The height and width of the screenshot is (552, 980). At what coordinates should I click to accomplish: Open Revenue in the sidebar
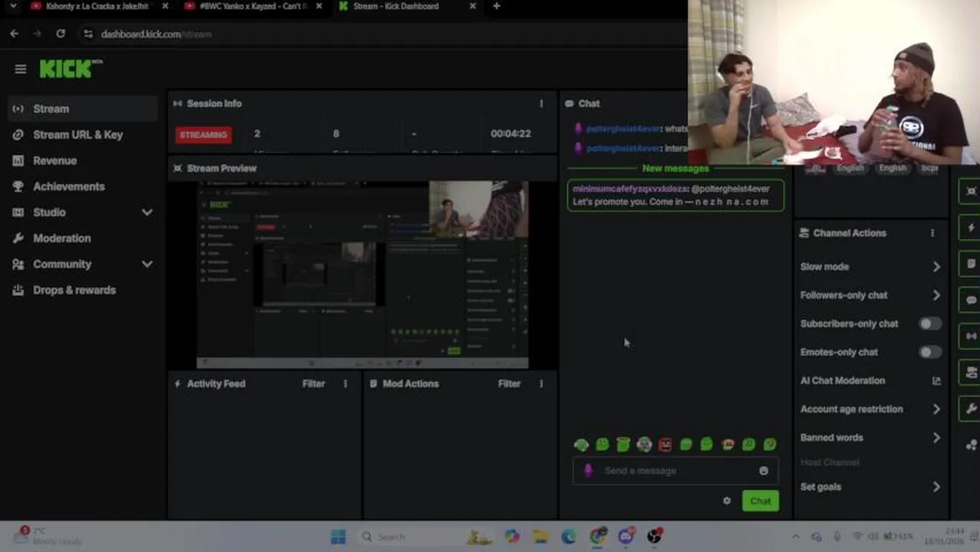83,161
